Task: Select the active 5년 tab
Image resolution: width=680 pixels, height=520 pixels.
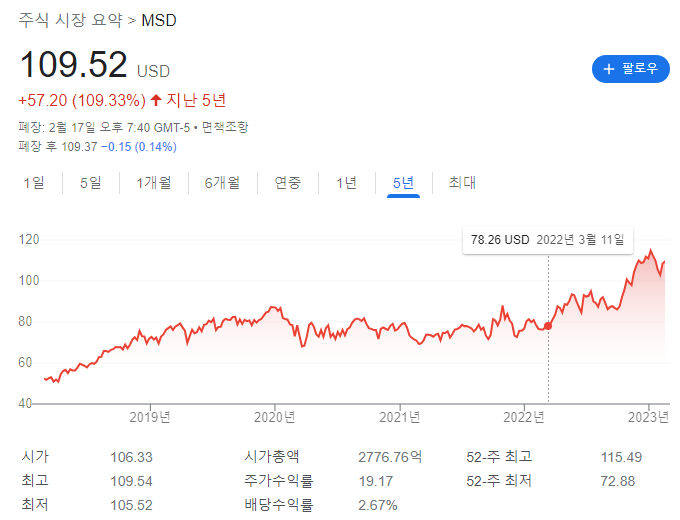Action: coord(403,183)
